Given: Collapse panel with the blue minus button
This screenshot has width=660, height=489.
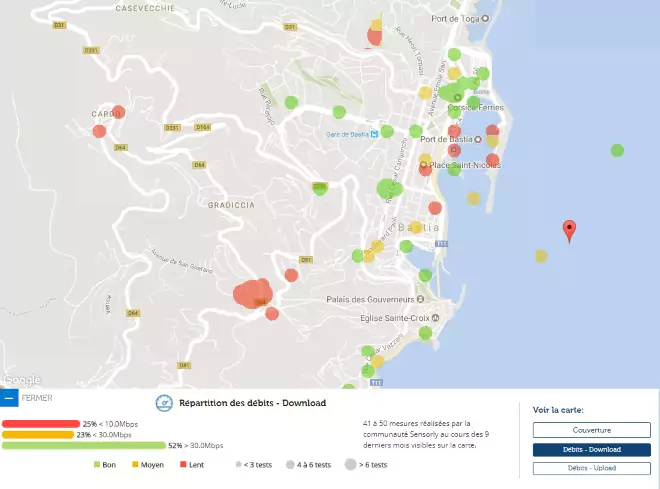Looking at the screenshot, I should pos(8,397).
